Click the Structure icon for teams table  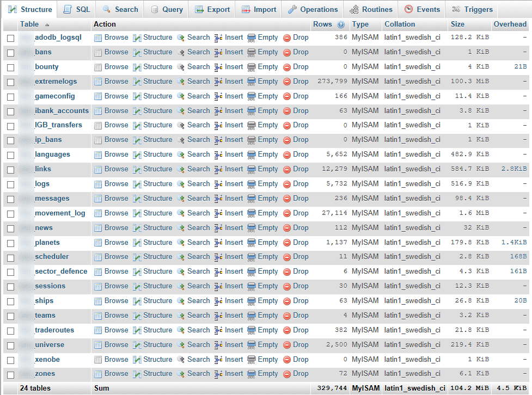[137, 316]
